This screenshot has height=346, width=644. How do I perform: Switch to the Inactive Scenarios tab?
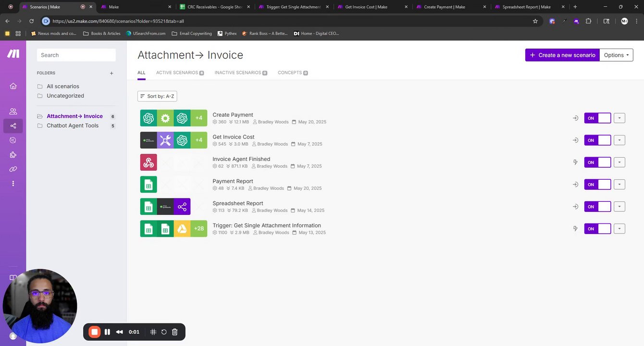[241, 73]
